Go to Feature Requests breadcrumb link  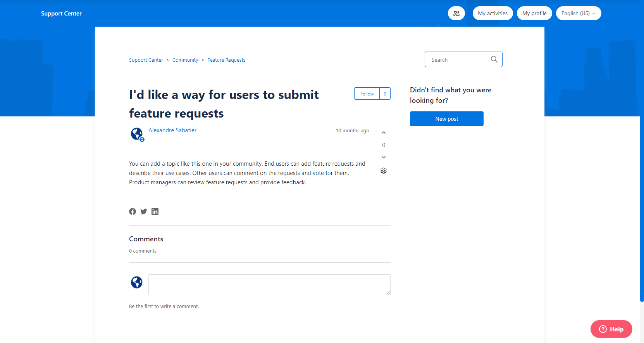[226, 60]
